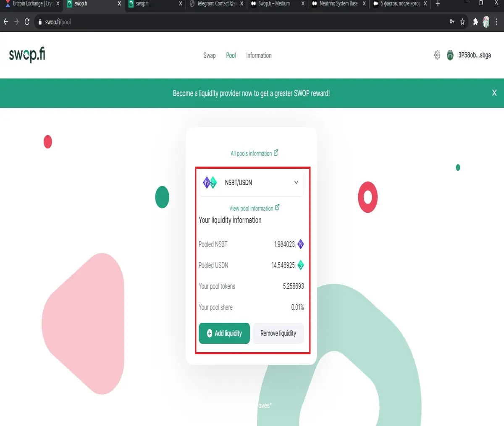Click the swop.fi logo

click(x=27, y=55)
